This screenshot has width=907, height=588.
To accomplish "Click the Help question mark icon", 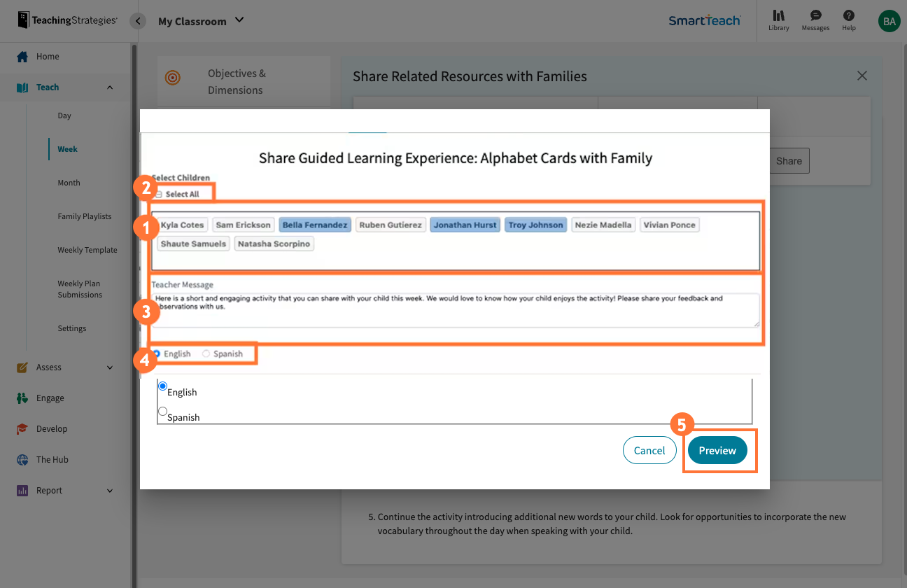I will (x=848, y=15).
